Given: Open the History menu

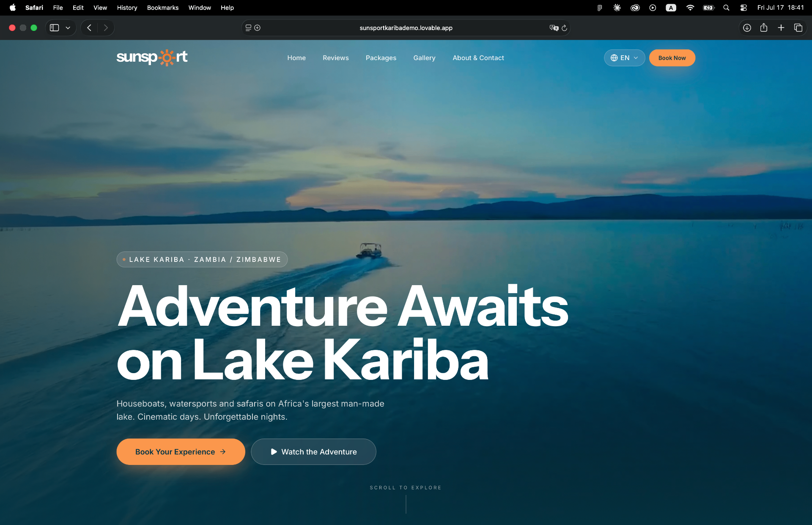Looking at the screenshot, I should pyautogui.click(x=127, y=8).
